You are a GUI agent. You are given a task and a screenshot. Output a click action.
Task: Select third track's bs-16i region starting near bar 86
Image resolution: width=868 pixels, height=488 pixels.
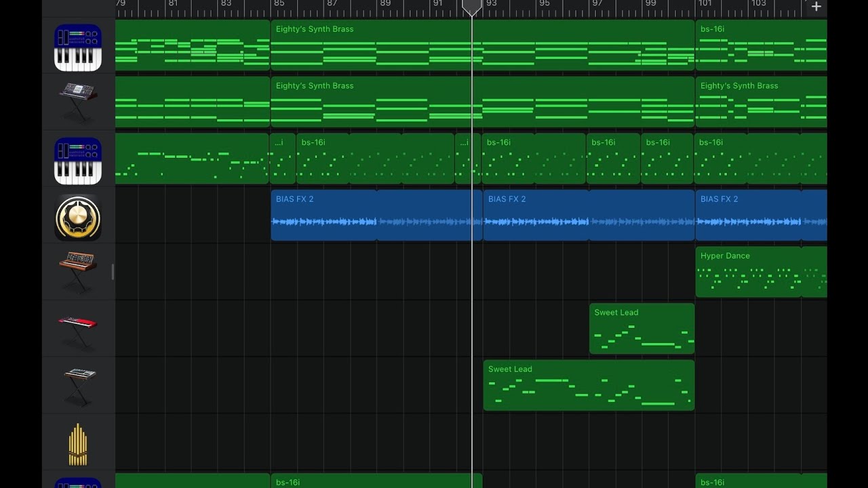[375, 159]
